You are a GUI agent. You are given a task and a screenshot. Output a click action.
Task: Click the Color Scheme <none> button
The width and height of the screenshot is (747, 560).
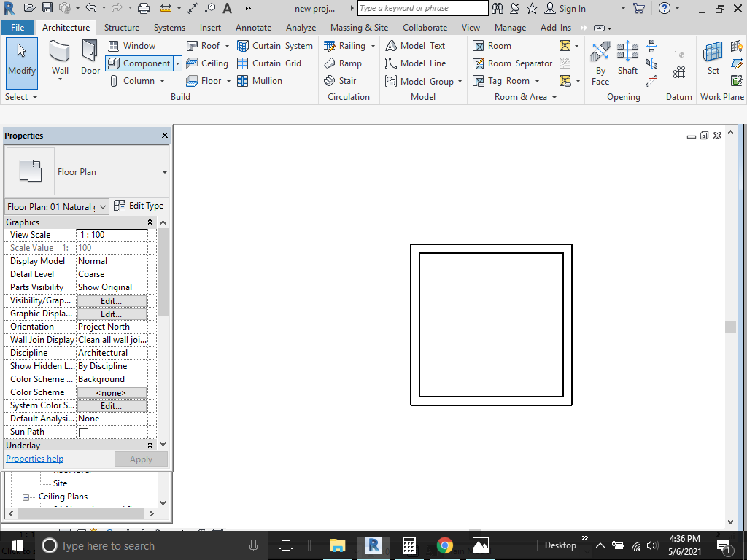pos(112,393)
